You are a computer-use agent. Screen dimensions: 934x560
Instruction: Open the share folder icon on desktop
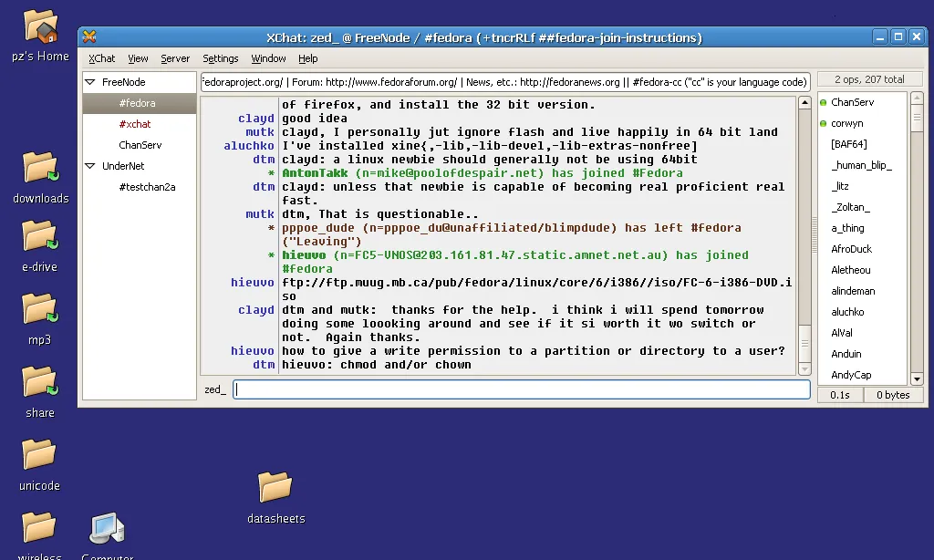pos(40,382)
